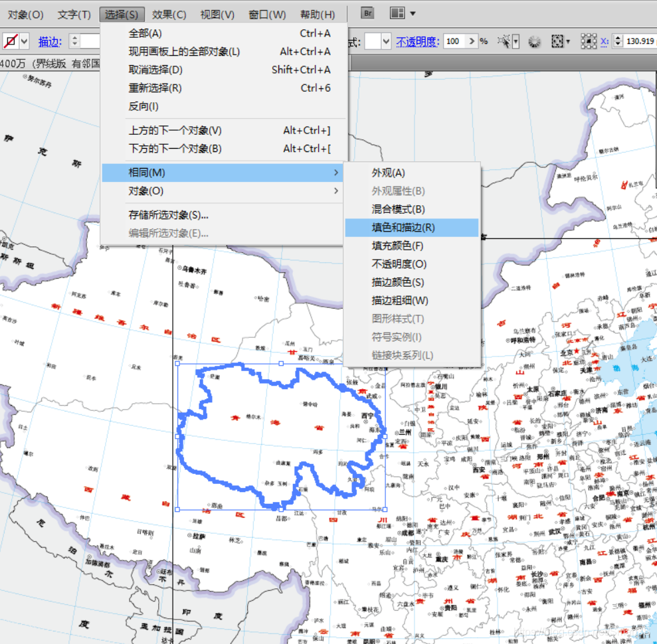Click the X value stepper arrows
The image size is (657, 644).
pyautogui.click(x=618, y=41)
